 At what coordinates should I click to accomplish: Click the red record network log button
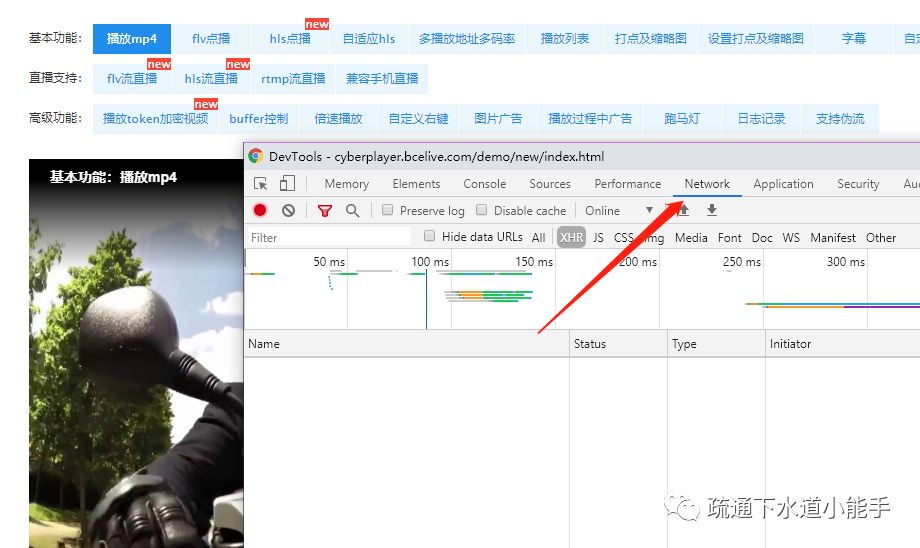(x=260, y=210)
